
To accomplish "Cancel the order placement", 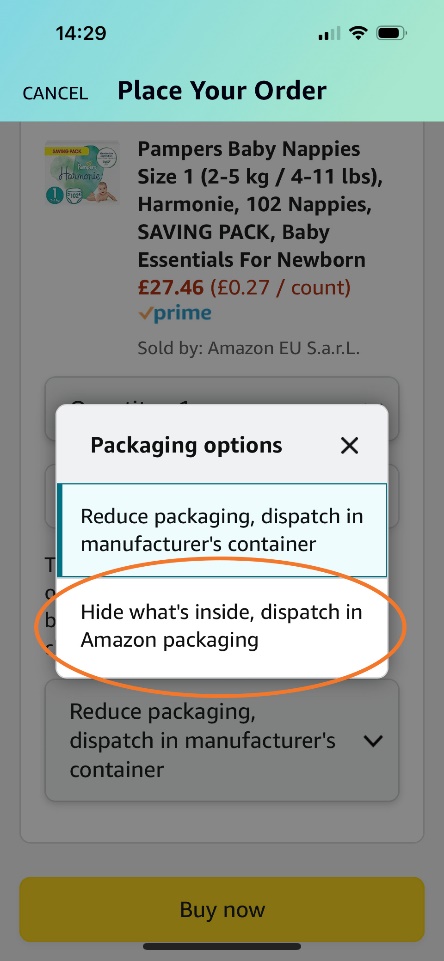I will pos(55,93).
